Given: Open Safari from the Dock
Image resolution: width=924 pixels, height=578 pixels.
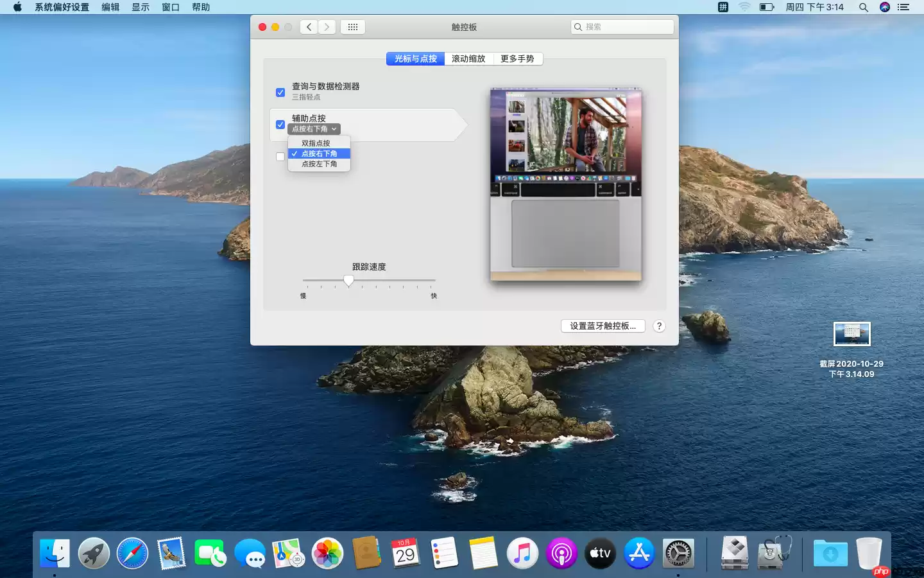Looking at the screenshot, I should click(133, 553).
